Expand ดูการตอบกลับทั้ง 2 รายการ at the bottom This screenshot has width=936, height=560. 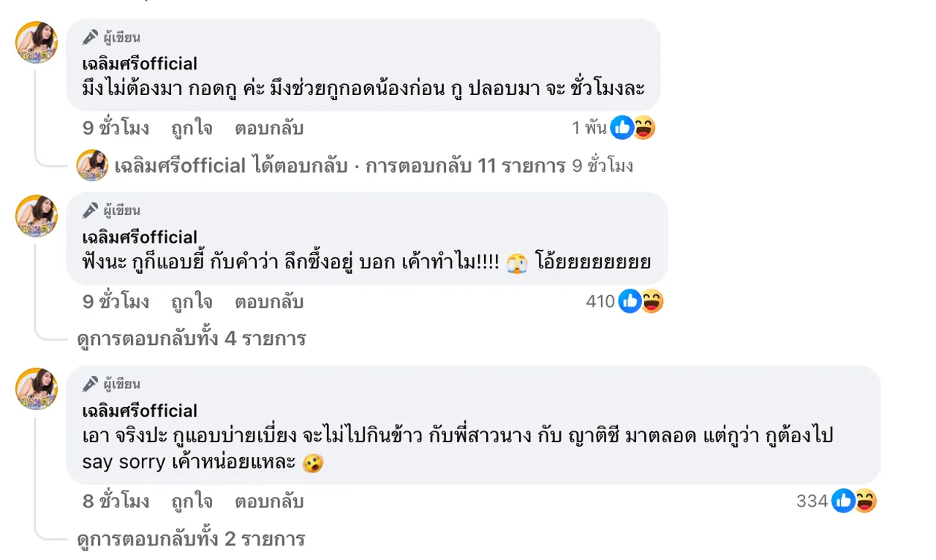190,539
